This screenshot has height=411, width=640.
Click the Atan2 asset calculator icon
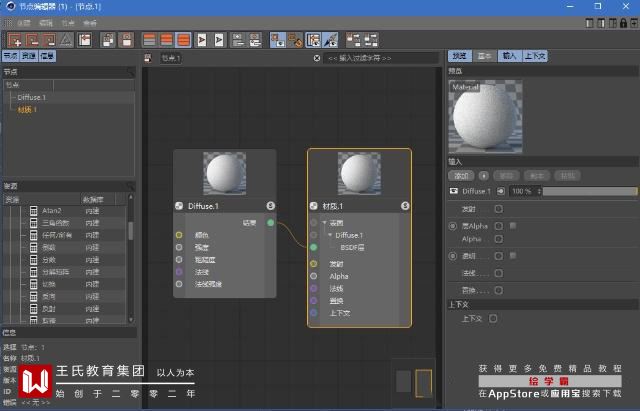33,211
